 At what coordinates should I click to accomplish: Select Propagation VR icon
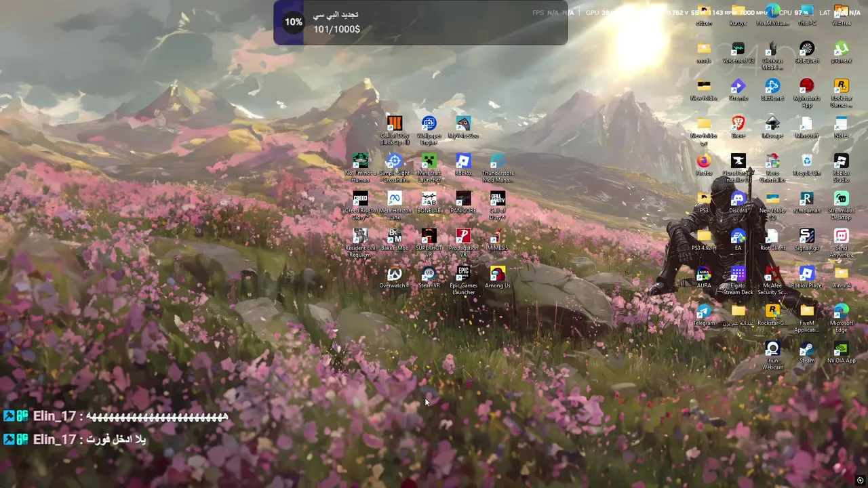point(463,235)
